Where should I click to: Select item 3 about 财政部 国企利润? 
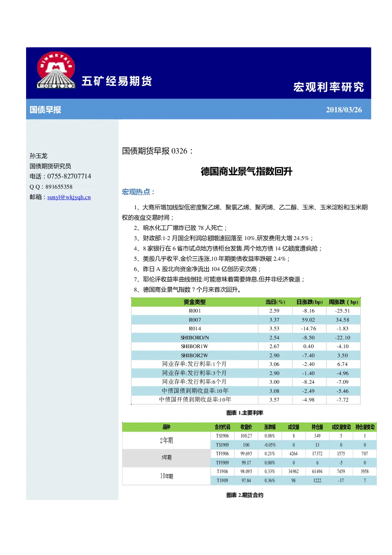pyautogui.click(x=223, y=238)
